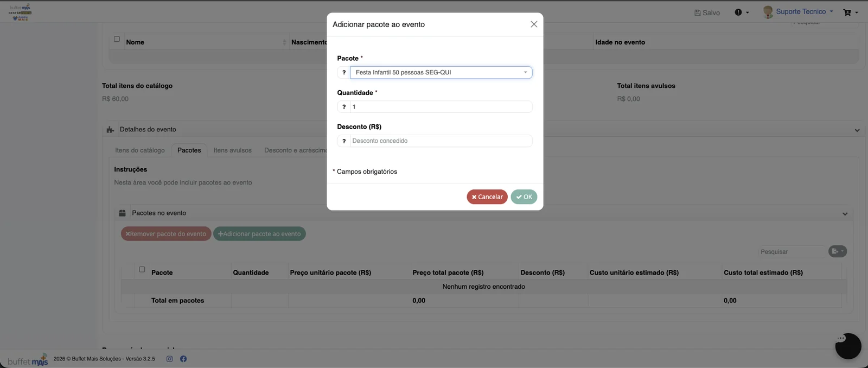Click the Adicionar pacote ao evento button
This screenshot has width=868, height=368.
click(x=259, y=234)
